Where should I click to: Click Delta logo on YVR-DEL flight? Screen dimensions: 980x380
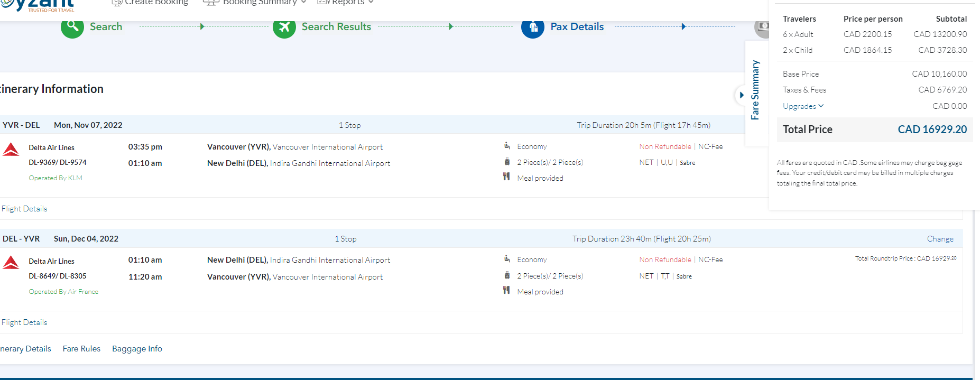(11, 150)
